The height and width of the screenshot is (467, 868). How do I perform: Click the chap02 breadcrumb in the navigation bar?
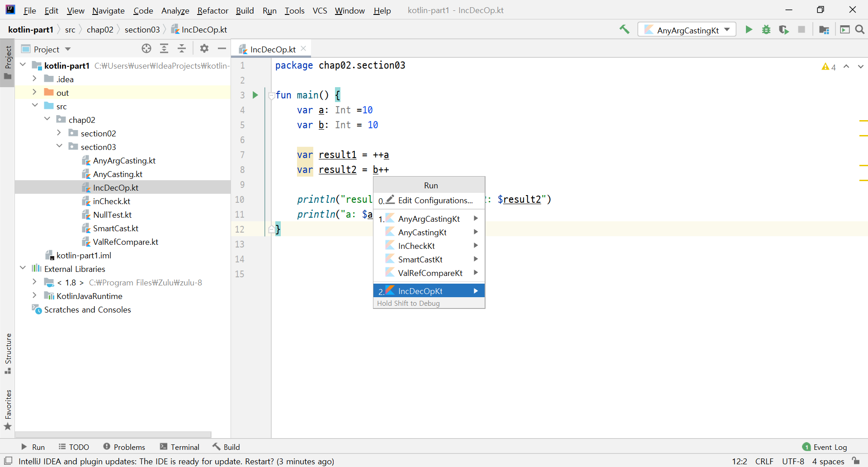(100, 29)
